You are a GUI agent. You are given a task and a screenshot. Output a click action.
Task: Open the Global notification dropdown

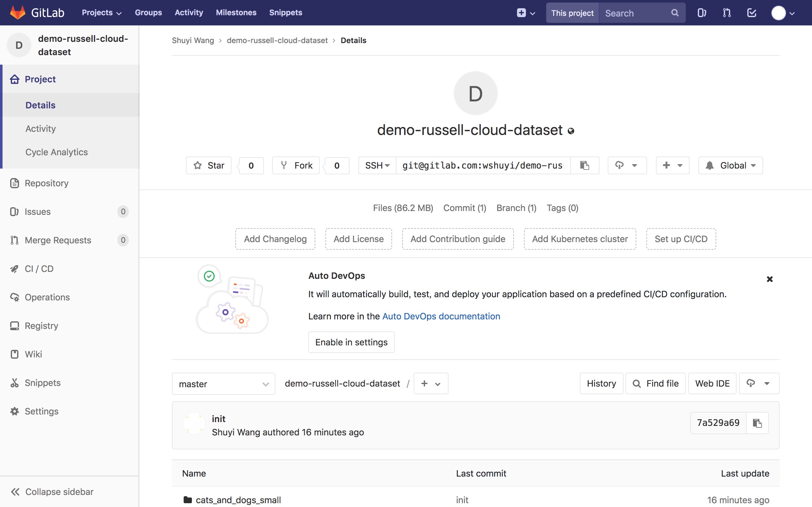click(730, 165)
